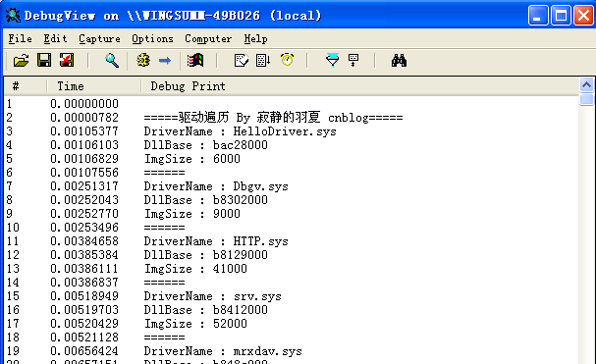Select the row with cnblog header text
Viewport: 596px width, 364px height.
click(x=292, y=118)
